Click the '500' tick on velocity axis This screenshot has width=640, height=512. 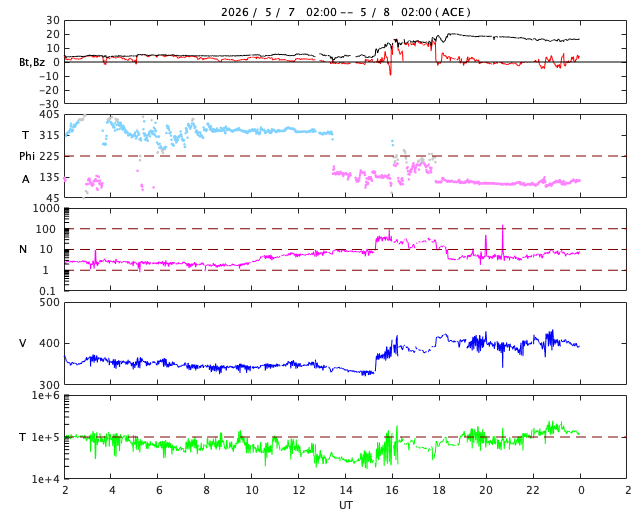[49, 303]
